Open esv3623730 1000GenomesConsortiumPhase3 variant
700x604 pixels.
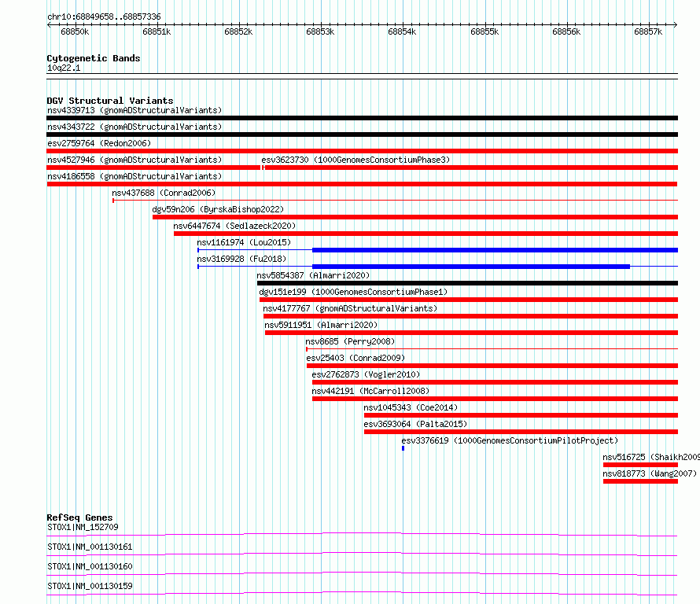[x=356, y=160]
